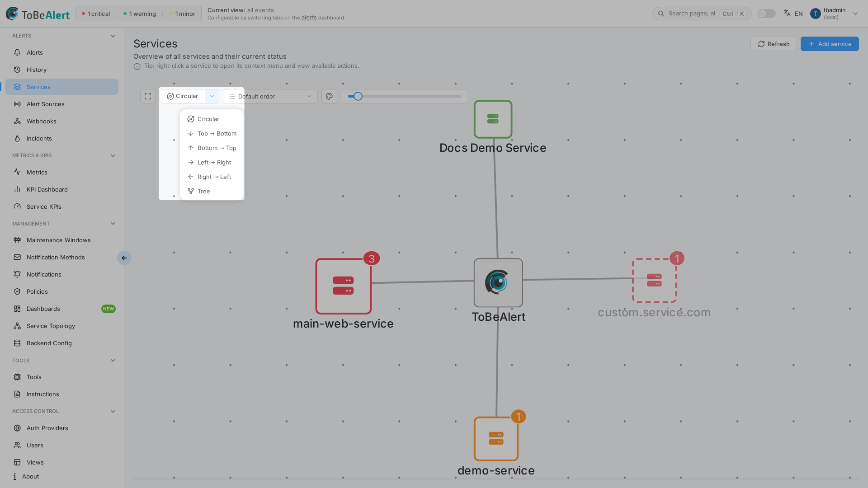Click the main-web-service node icon

coord(343,286)
